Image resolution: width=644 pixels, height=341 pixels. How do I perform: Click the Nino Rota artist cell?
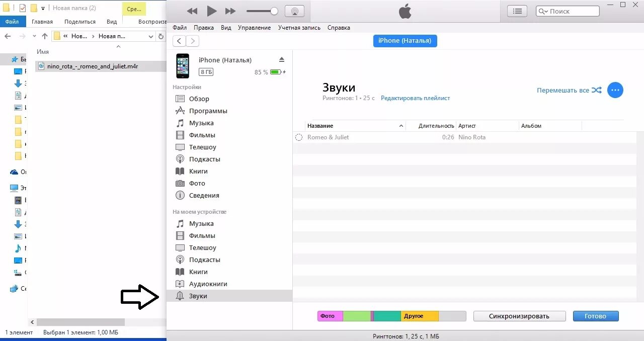pos(472,137)
